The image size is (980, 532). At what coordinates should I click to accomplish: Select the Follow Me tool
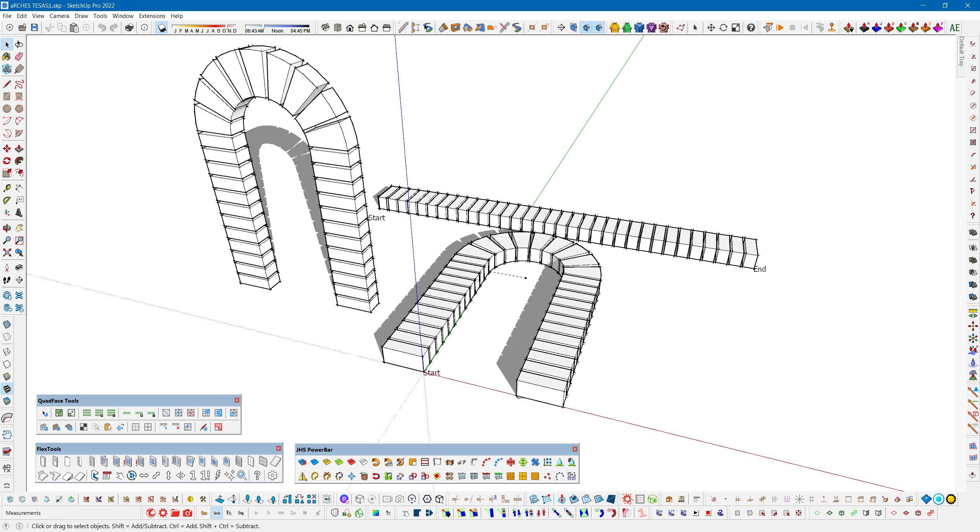pos(19,161)
